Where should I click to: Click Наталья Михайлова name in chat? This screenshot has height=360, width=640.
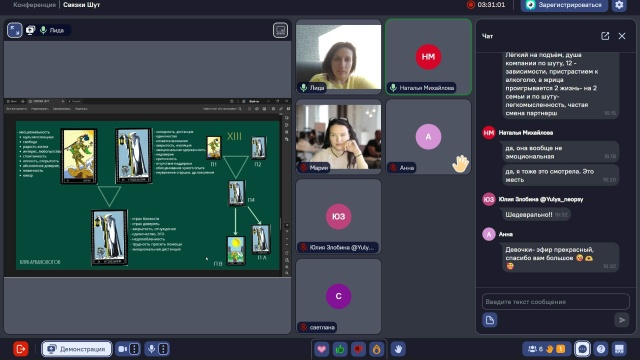tap(526, 133)
